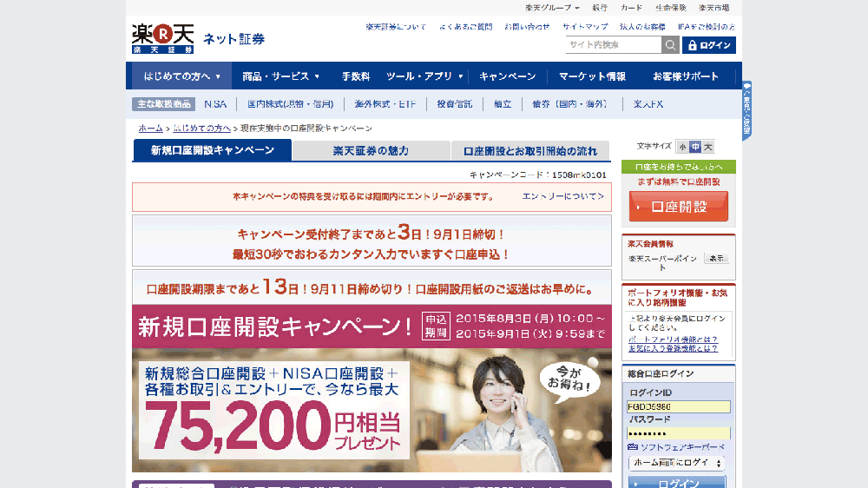Screen dimensions: 868x488
Task: Open the 法人のお客様 link
Action: tap(642, 27)
